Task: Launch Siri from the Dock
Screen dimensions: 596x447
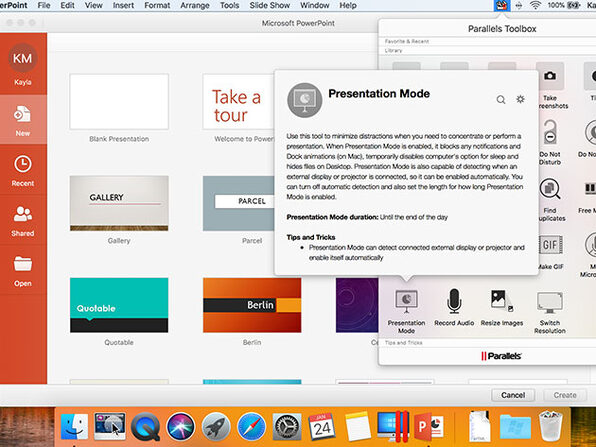Action: 181,427
